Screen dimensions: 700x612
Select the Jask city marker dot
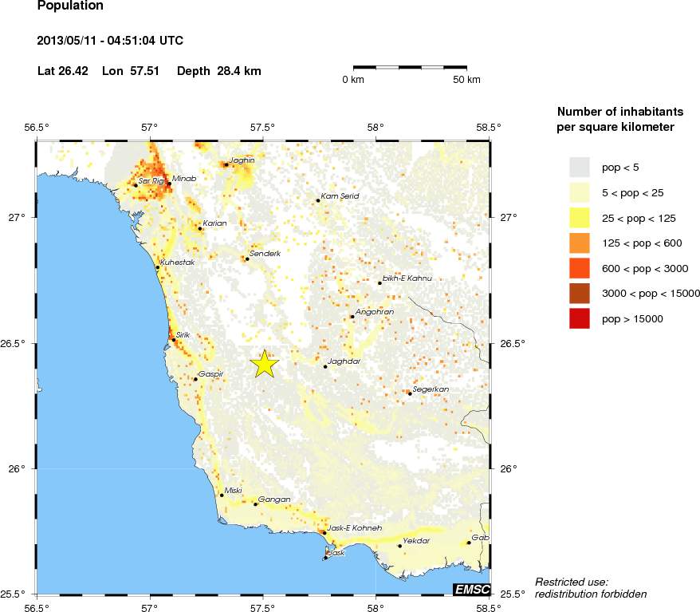(x=325, y=558)
